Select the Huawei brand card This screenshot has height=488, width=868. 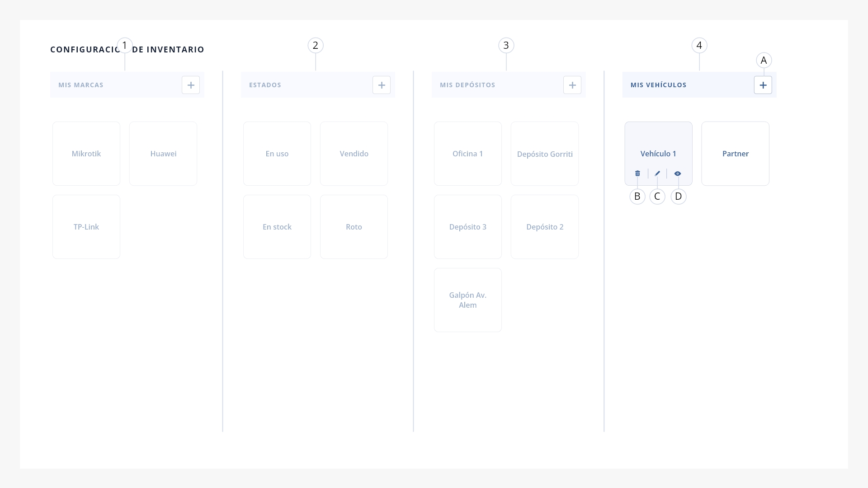[163, 154]
